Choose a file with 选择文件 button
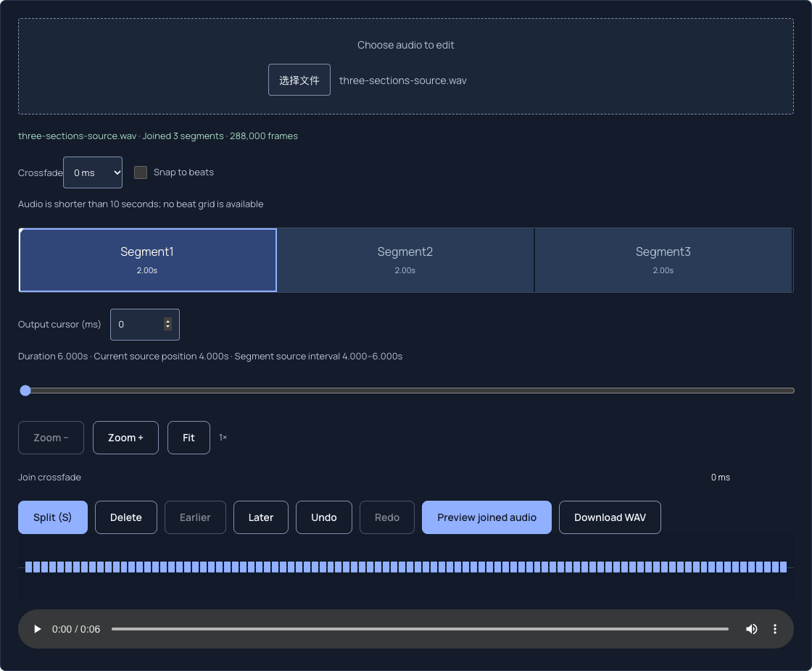The height and width of the screenshot is (671, 812). (x=299, y=80)
